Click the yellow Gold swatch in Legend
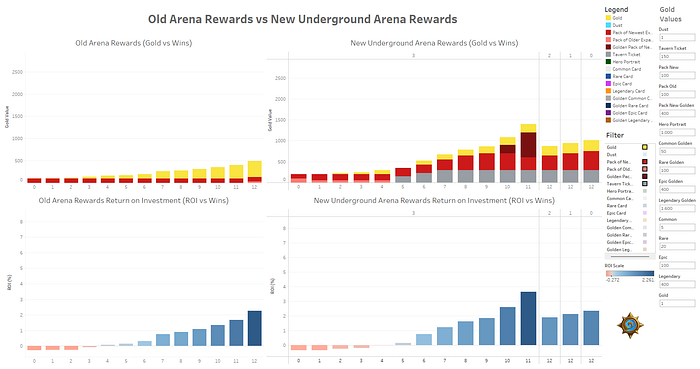Viewport: 700px width, 369px height. tap(608, 18)
